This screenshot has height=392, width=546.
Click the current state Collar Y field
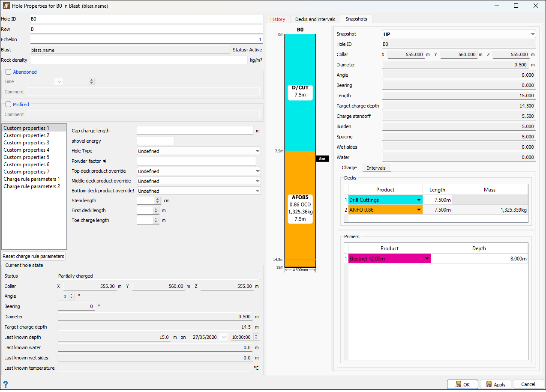point(159,286)
